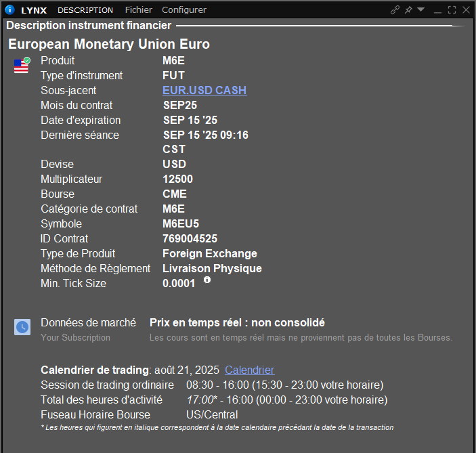The image size is (476, 453).
Task: Minimize the description window
Action: [x=437, y=12]
